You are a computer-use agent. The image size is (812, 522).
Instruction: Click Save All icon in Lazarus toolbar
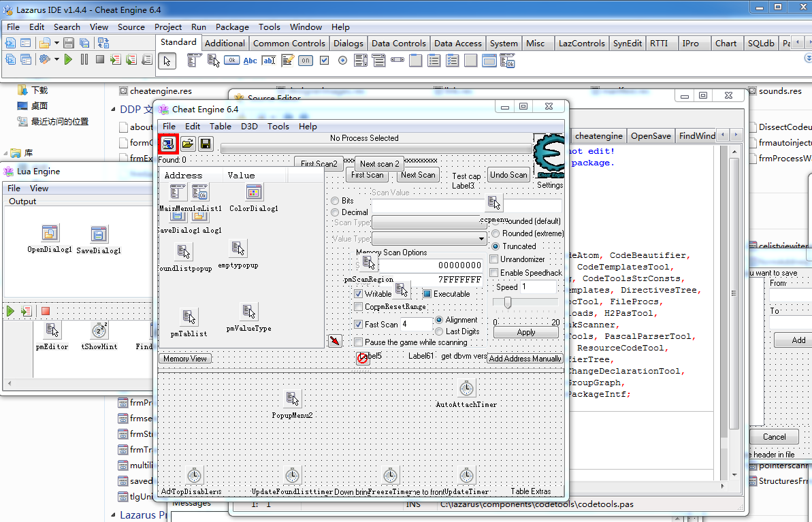pyautogui.click(x=84, y=43)
